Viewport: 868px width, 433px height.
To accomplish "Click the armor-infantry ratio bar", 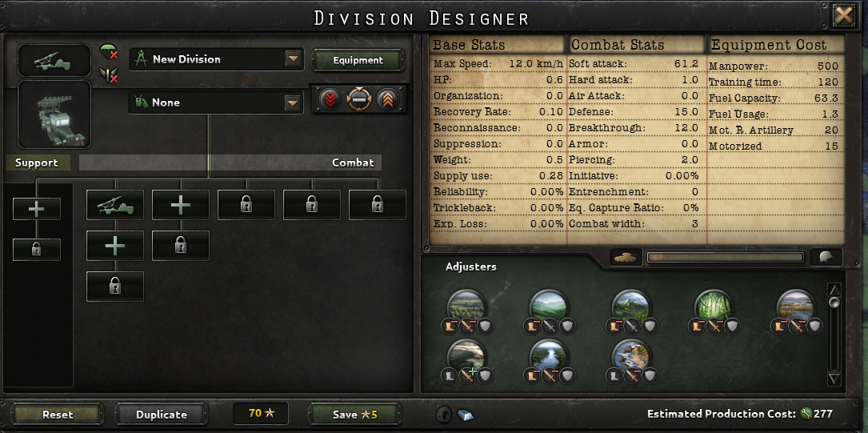I will click(x=725, y=257).
